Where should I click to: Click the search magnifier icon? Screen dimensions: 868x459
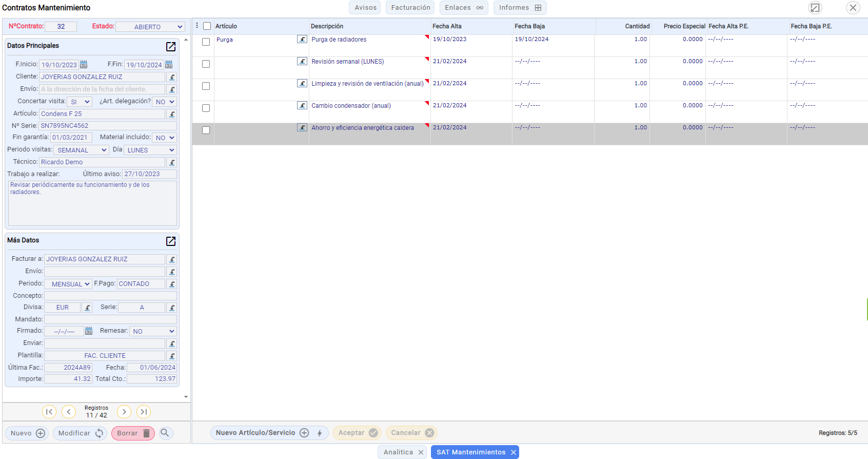pyautogui.click(x=165, y=433)
